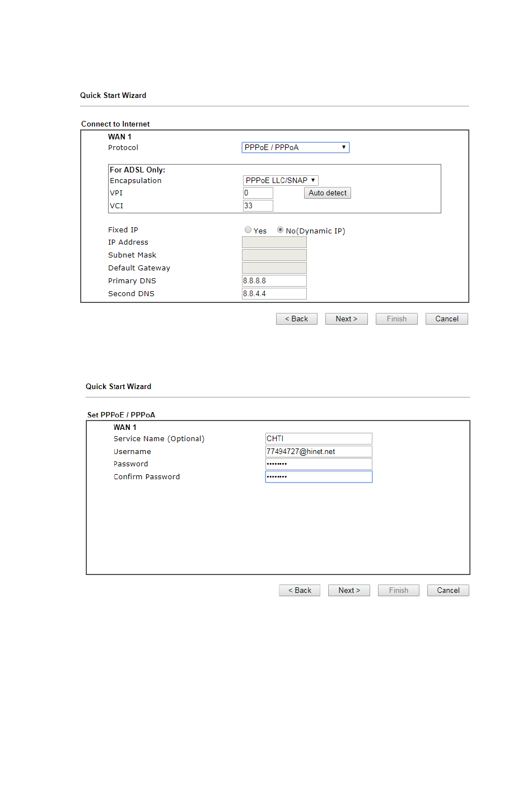
Task: Edit the Service Name field containing CHTI
Action: pos(319,438)
